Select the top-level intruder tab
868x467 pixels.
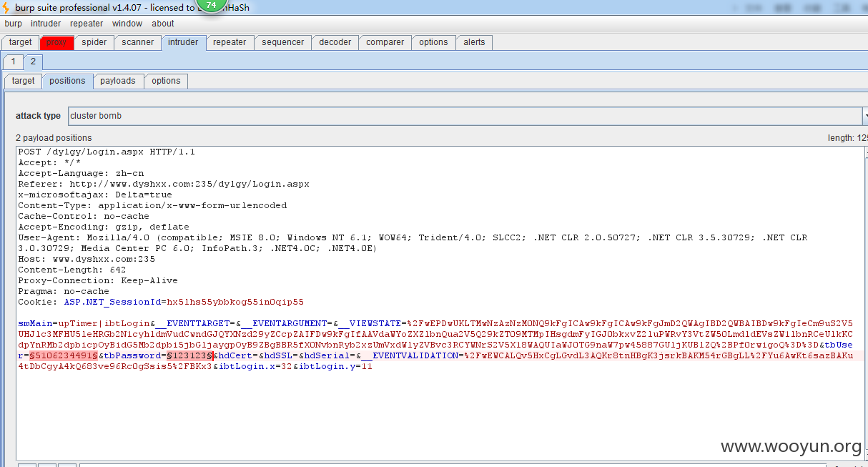[183, 42]
